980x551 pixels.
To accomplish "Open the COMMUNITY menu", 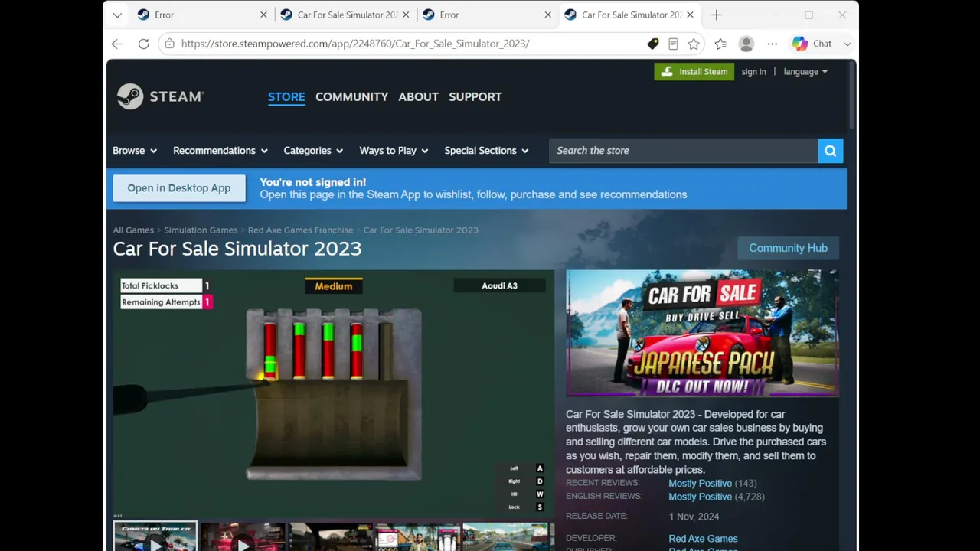I will 352,97.
